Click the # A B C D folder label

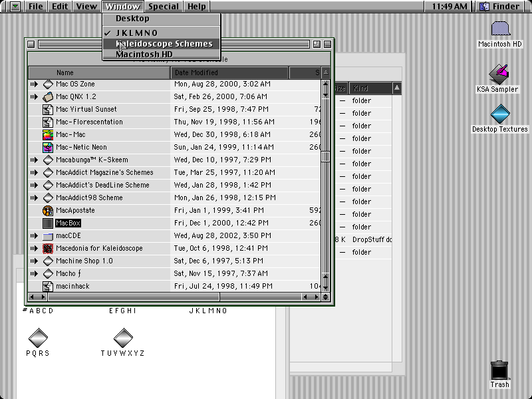point(38,311)
